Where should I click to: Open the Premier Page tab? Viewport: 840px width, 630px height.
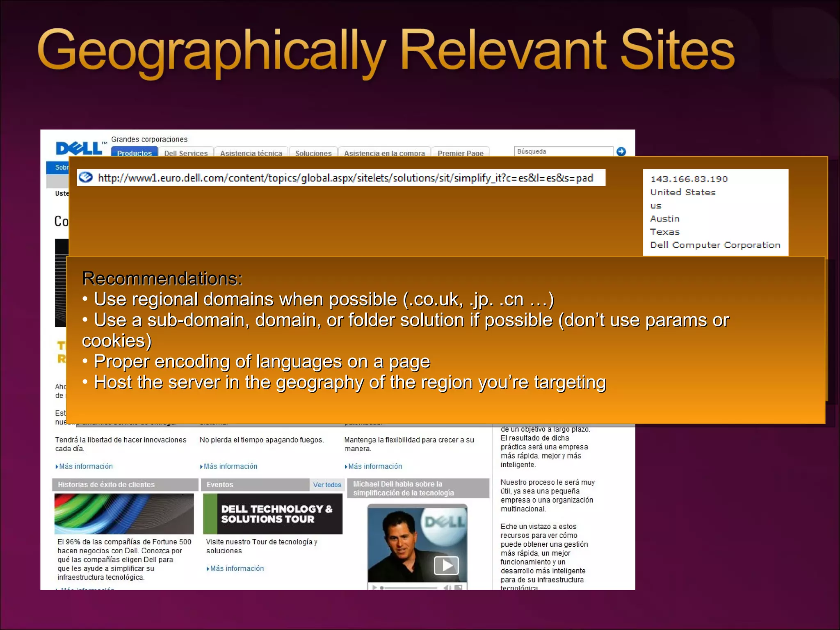point(460,152)
